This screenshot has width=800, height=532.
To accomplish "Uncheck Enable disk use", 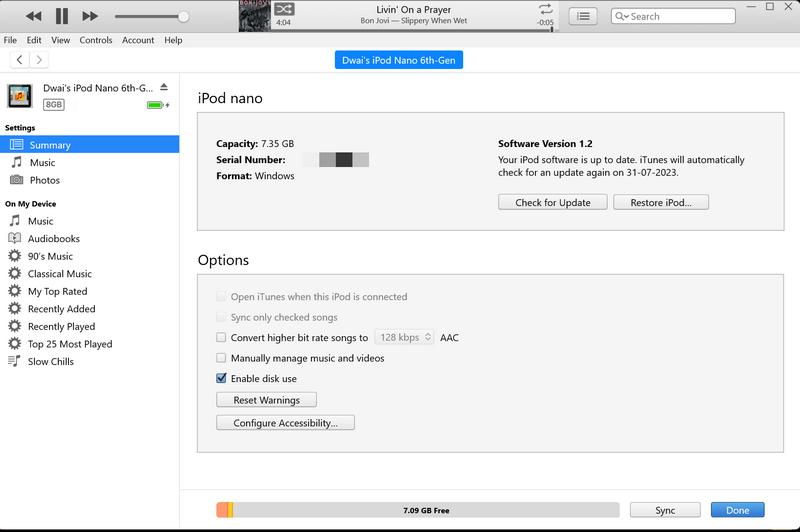I will [x=222, y=379].
